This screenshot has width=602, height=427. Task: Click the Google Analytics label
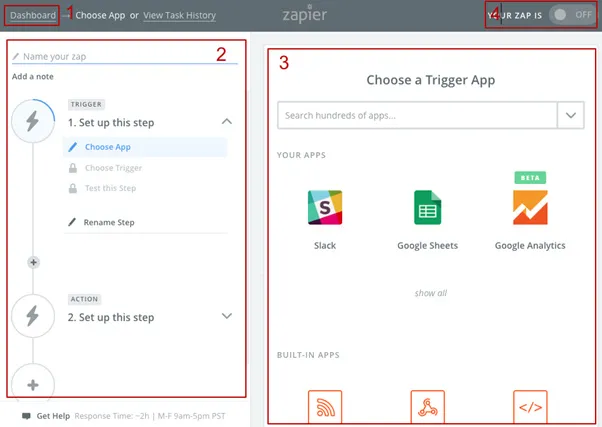[x=530, y=246]
